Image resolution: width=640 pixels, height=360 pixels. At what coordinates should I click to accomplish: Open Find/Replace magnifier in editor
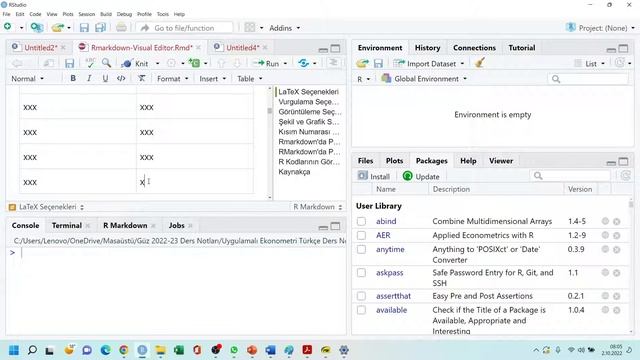(x=107, y=63)
